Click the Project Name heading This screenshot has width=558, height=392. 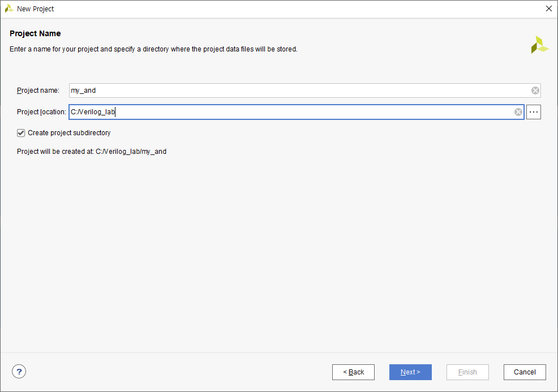pos(35,33)
